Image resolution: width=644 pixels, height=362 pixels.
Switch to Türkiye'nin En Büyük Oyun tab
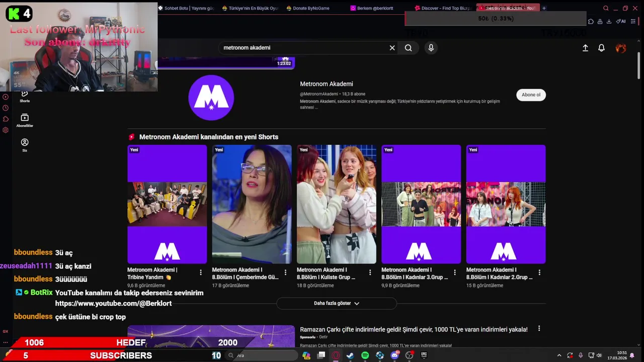(250, 8)
